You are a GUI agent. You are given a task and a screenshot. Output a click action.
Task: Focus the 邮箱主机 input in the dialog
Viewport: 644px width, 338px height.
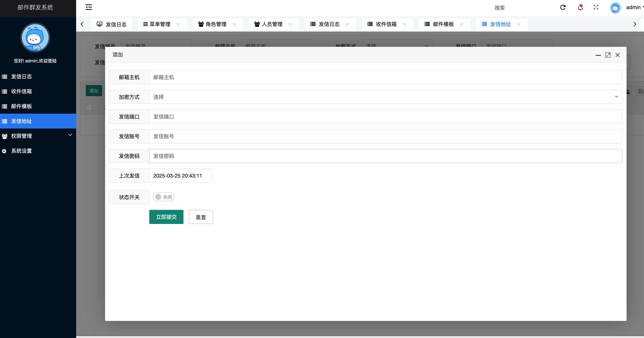click(386, 77)
